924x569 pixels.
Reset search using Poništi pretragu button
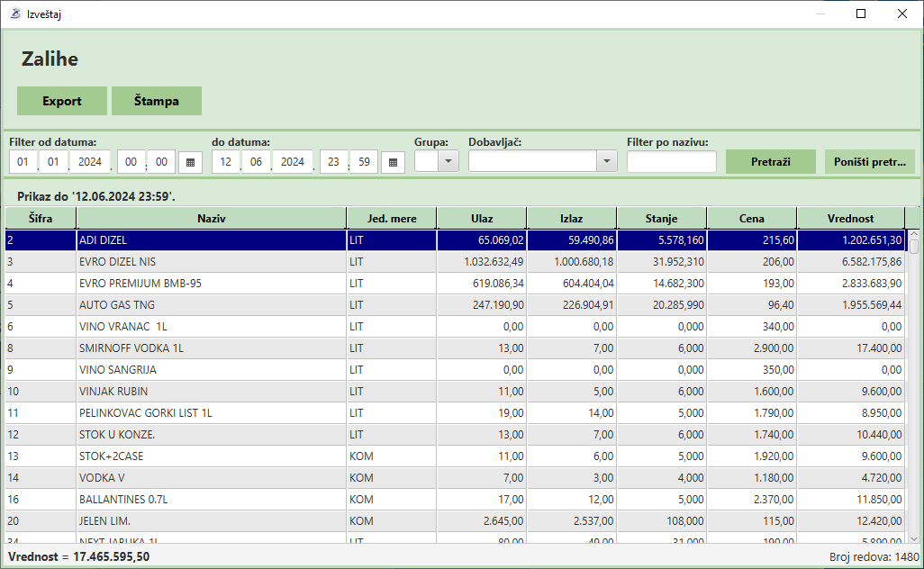coord(870,162)
